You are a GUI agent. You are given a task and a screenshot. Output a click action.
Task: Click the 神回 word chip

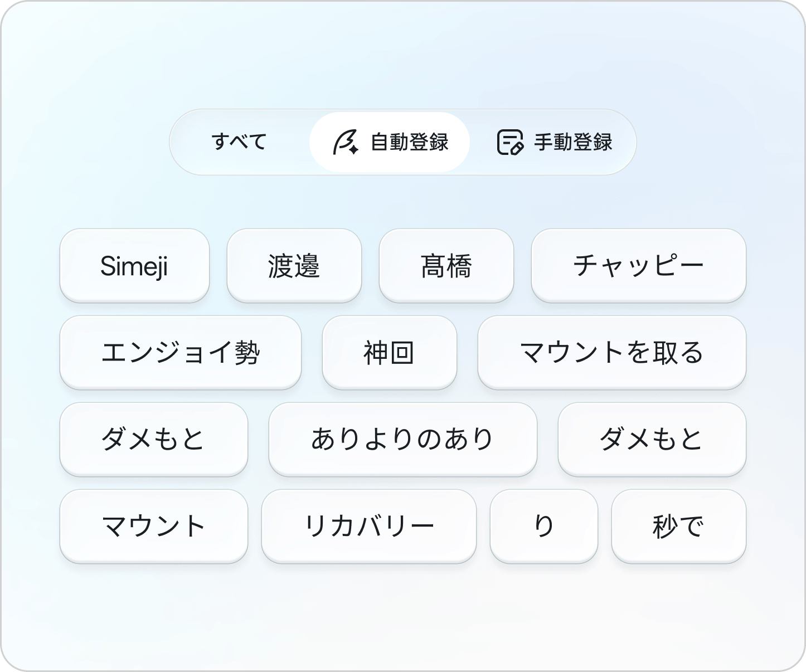click(390, 353)
